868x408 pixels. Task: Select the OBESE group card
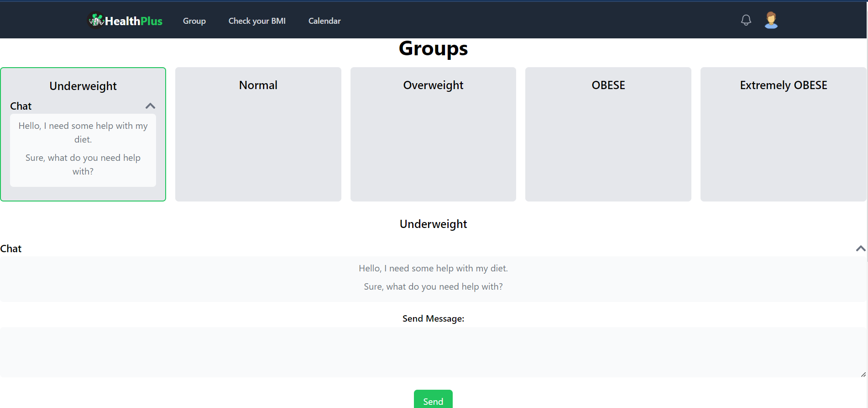pos(608,134)
